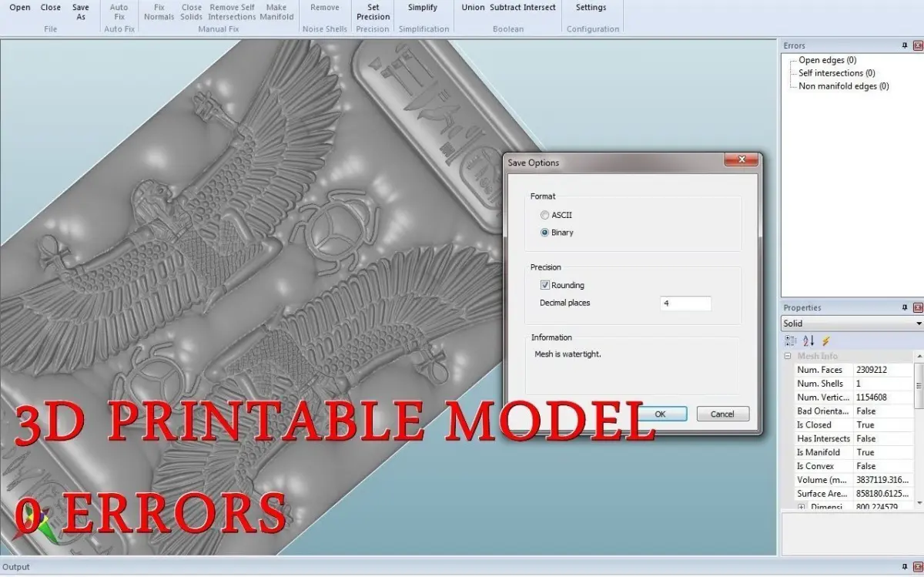This screenshot has height=577, width=924.
Task: Click the Save As toolbar button
Action: click(x=81, y=12)
